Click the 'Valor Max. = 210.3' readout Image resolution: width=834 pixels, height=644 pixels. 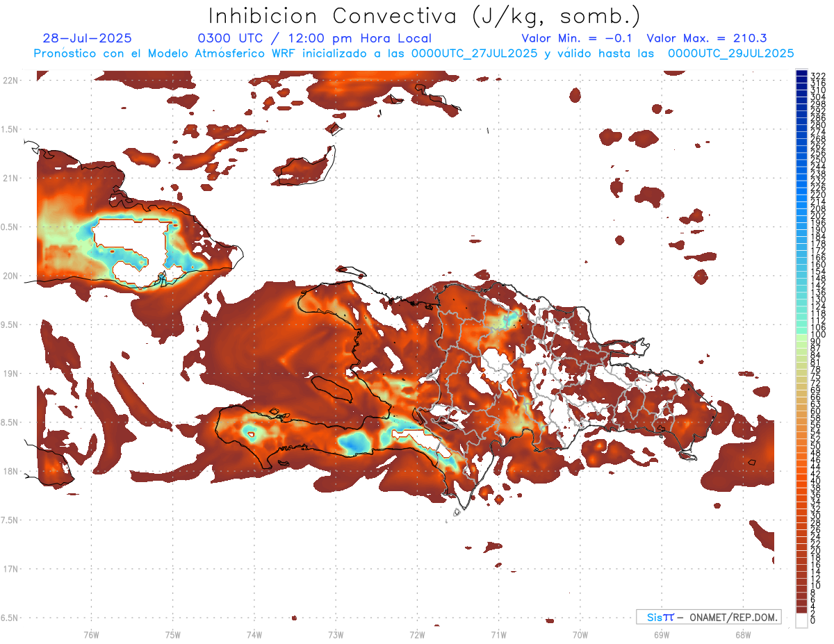point(707,39)
